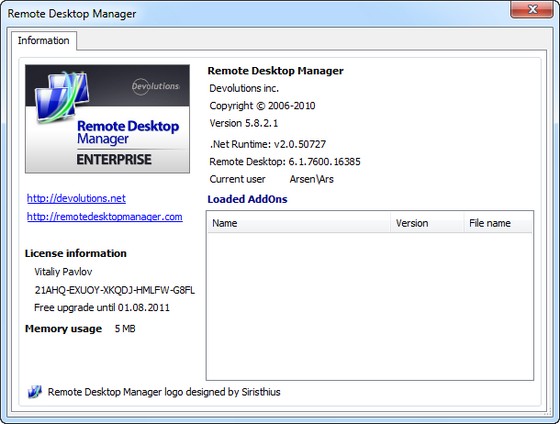This screenshot has width=560, height=424.
Task: Click the Memory usage 5 MB value
Action: tap(125, 329)
